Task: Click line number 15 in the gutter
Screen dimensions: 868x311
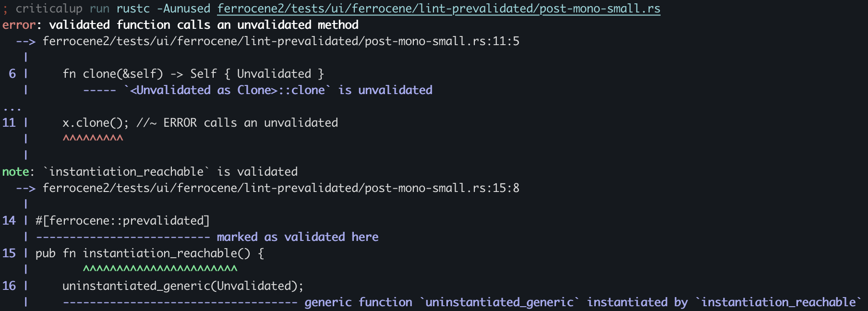Action: coord(9,253)
